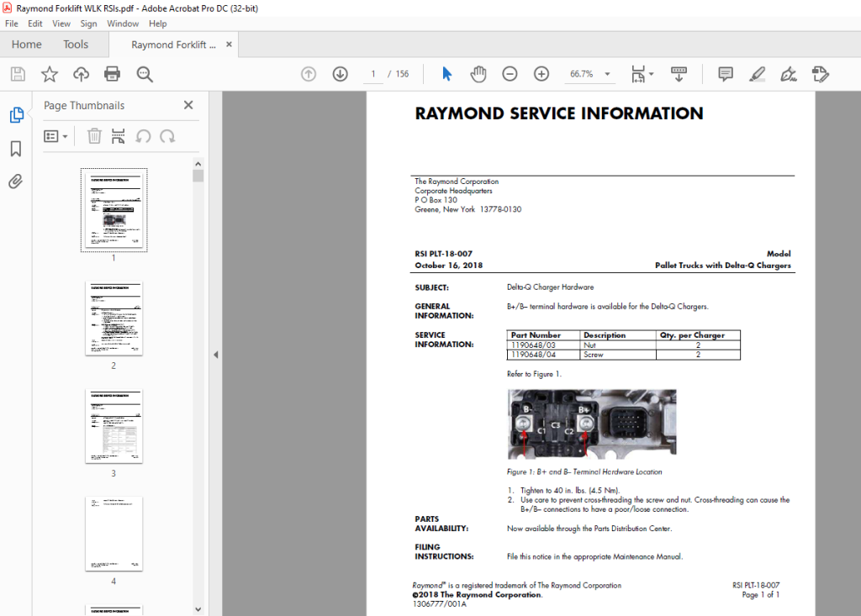The height and width of the screenshot is (616, 861).
Task: Open the Stamp tool icon
Action: tap(821, 74)
